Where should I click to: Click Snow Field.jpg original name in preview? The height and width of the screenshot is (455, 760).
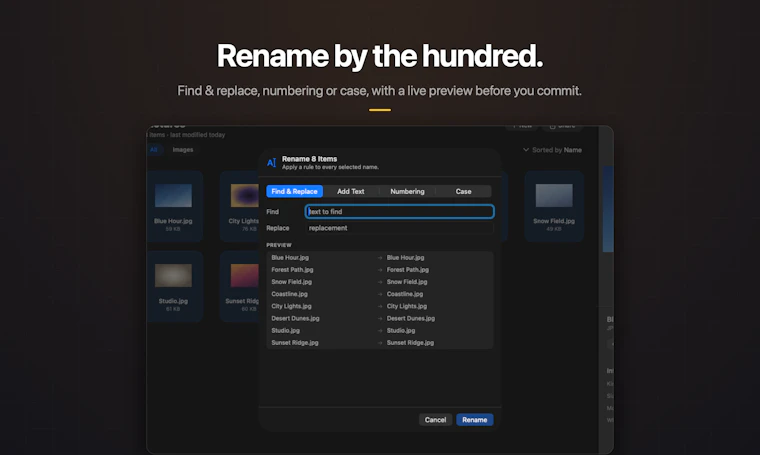[x=292, y=282]
